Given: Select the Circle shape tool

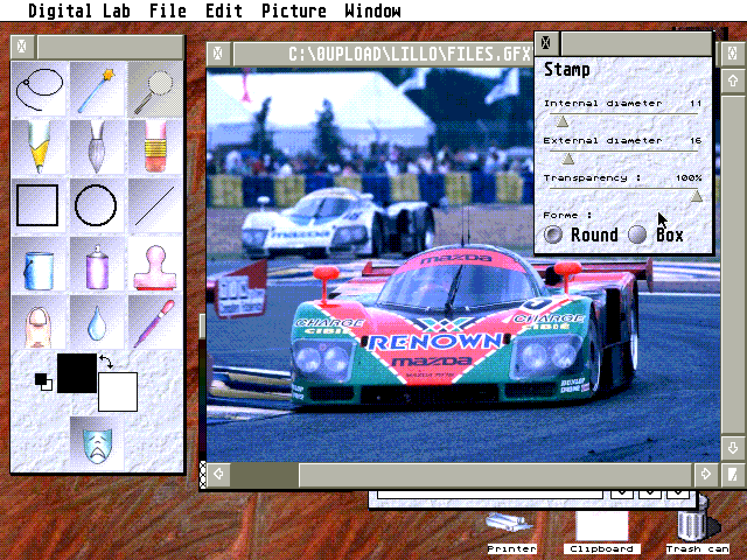Looking at the screenshot, I should pos(97,204).
